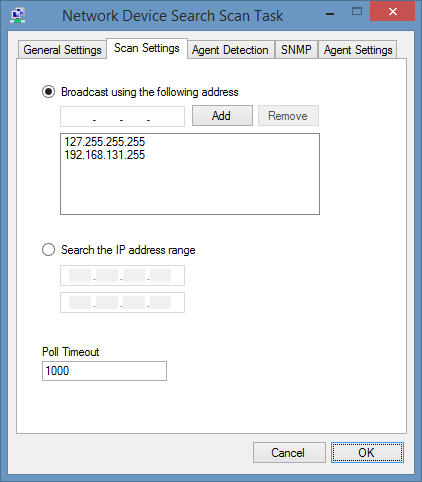Minimize the Network Device Search window

click(x=330, y=13)
